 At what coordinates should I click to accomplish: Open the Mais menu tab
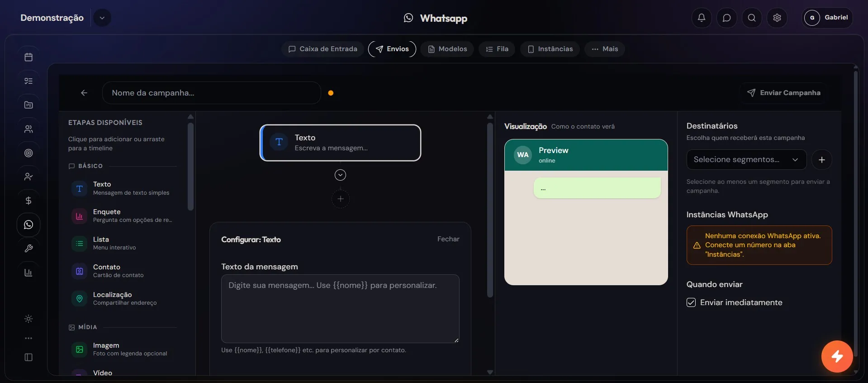click(605, 49)
